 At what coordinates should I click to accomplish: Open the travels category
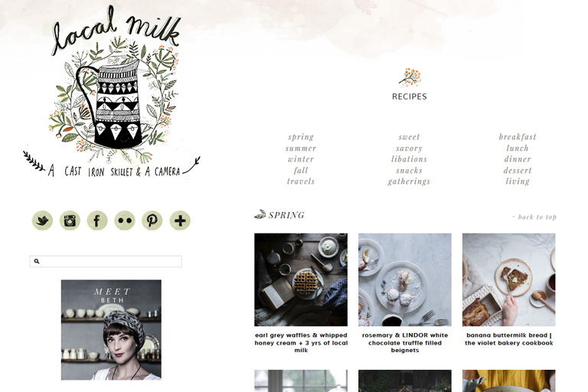[301, 181]
